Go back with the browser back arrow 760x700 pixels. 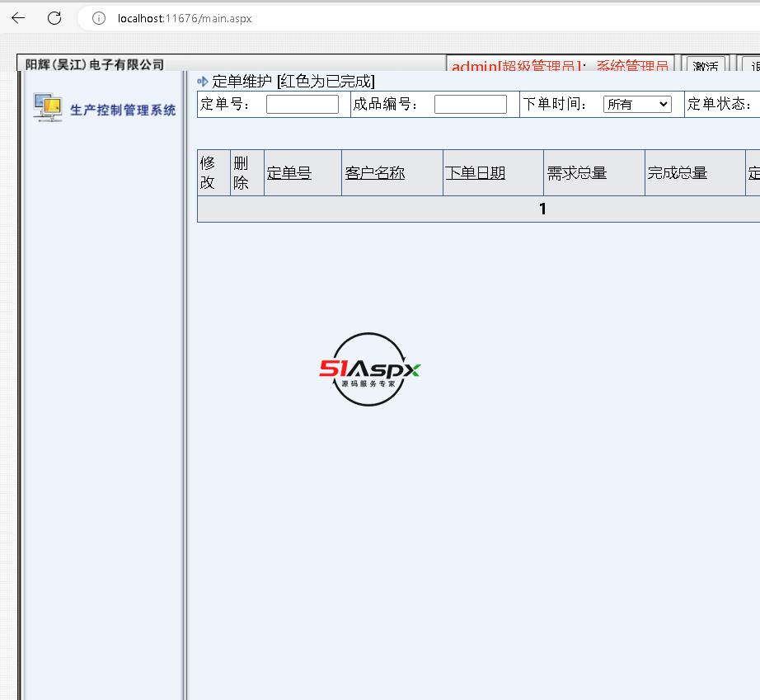[18, 18]
